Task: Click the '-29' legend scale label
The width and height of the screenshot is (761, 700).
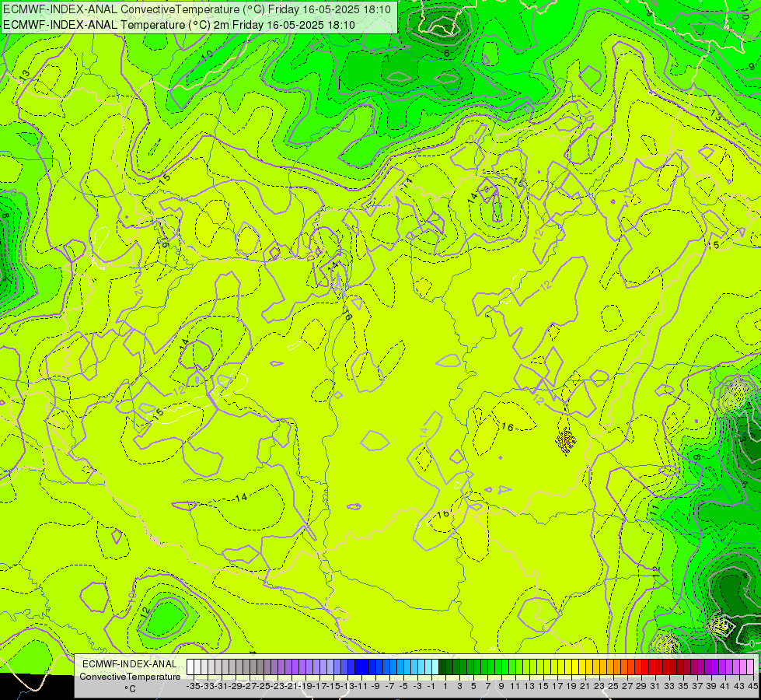Action: (x=236, y=687)
